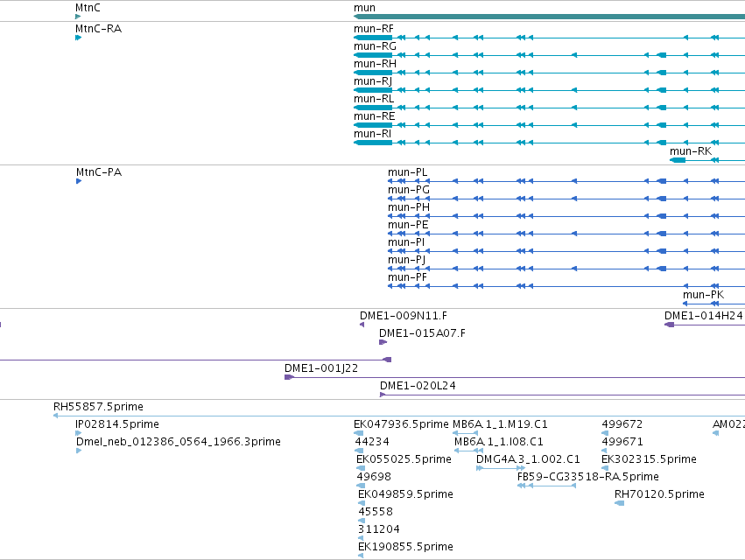Click the DME1-001J22 feature label
The height and width of the screenshot is (560, 745).
[321, 368]
